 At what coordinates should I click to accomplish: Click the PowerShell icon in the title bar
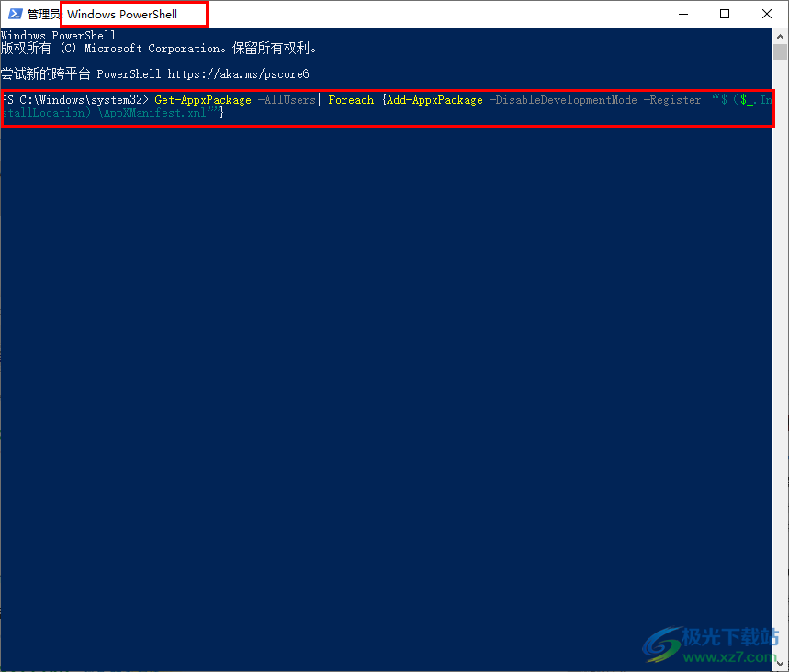tap(15, 14)
